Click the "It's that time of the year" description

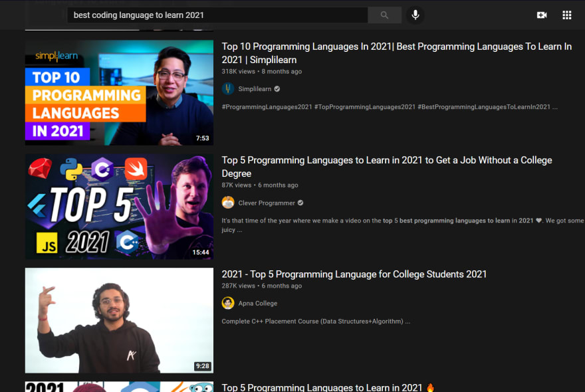pos(403,225)
